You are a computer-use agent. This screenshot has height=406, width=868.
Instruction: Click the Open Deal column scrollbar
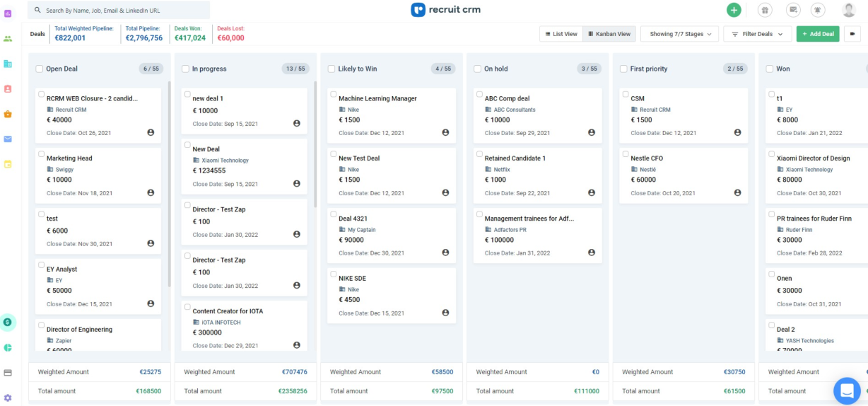(169, 184)
